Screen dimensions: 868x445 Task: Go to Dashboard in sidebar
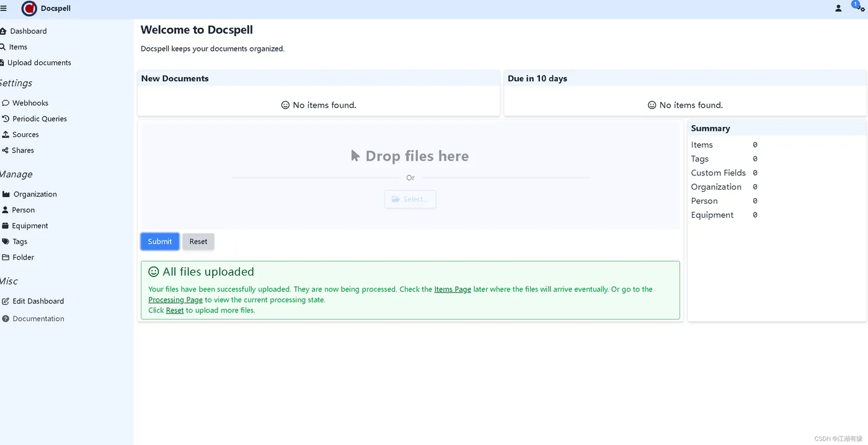coord(29,31)
